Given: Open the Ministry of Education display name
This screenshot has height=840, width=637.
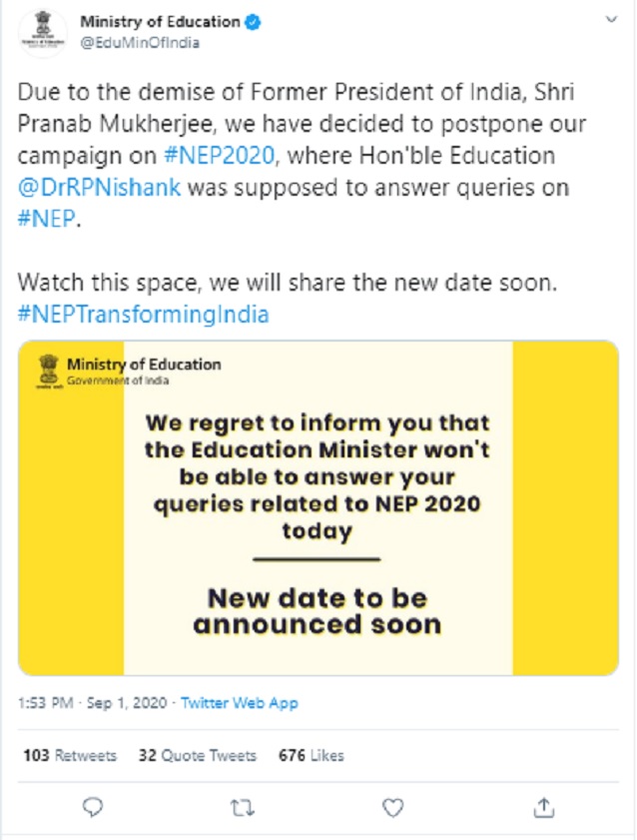Looking at the screenshot, I should click(159, 23).
